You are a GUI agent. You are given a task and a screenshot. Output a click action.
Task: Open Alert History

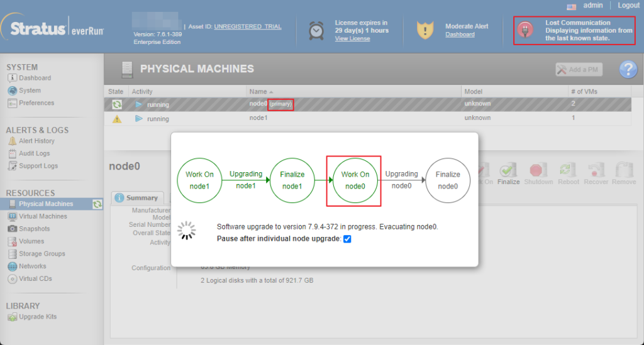(36, 141)
